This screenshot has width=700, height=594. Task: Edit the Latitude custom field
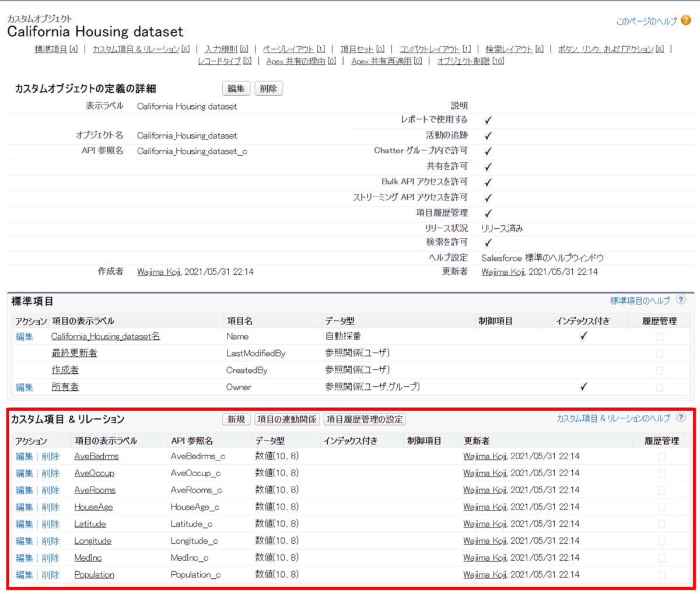click(24, 524)
